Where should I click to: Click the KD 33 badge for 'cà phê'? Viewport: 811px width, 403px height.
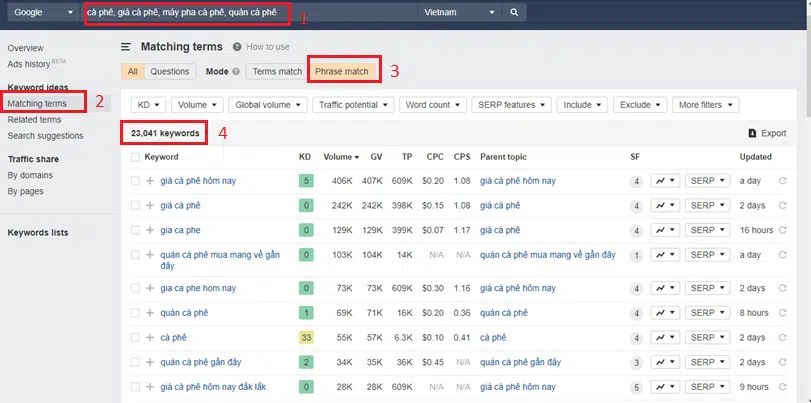pos(306,338)
